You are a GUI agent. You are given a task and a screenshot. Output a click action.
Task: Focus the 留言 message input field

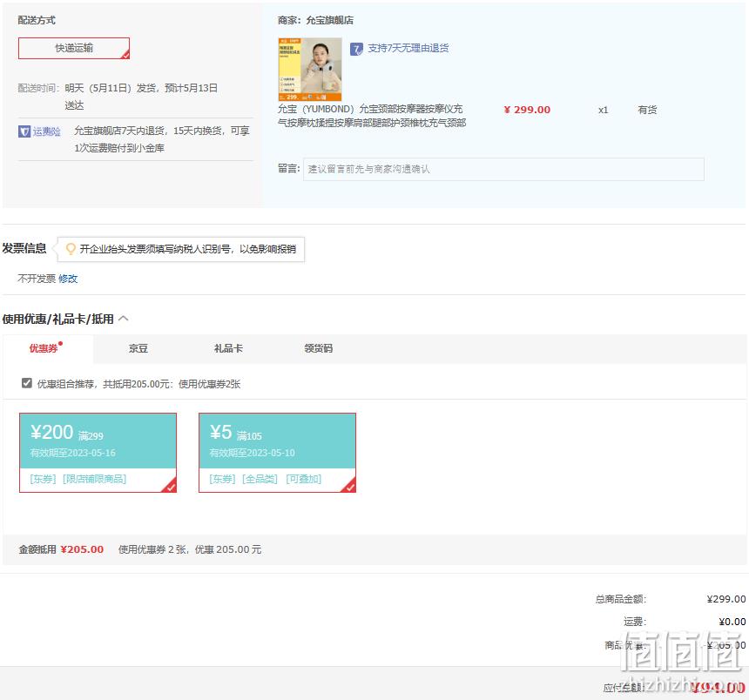tap(503, 169)
